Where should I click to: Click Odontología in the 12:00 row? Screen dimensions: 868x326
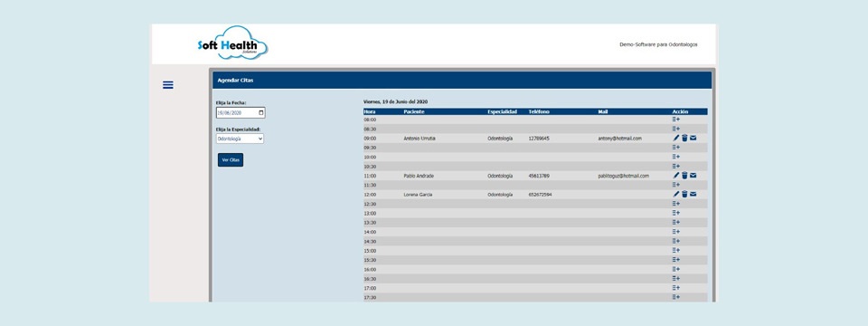point(500,195)
